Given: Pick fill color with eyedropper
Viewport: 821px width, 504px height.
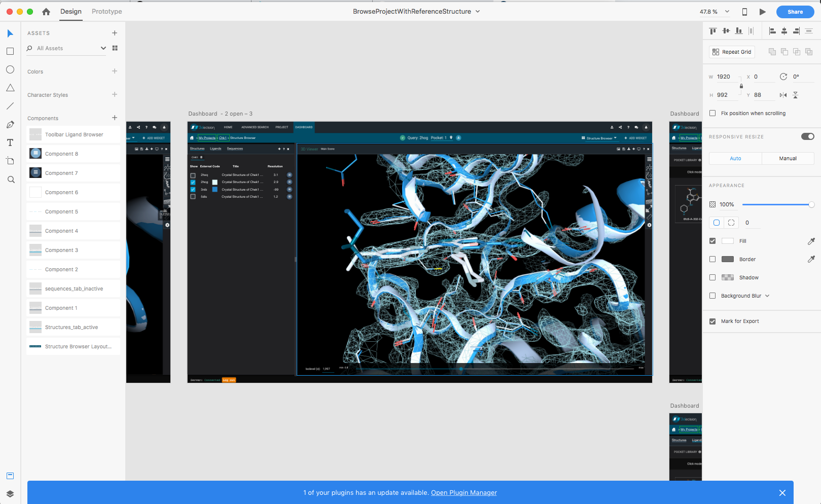Looking at the screenshot, I should pyautogui.click(x=811, y=241).
